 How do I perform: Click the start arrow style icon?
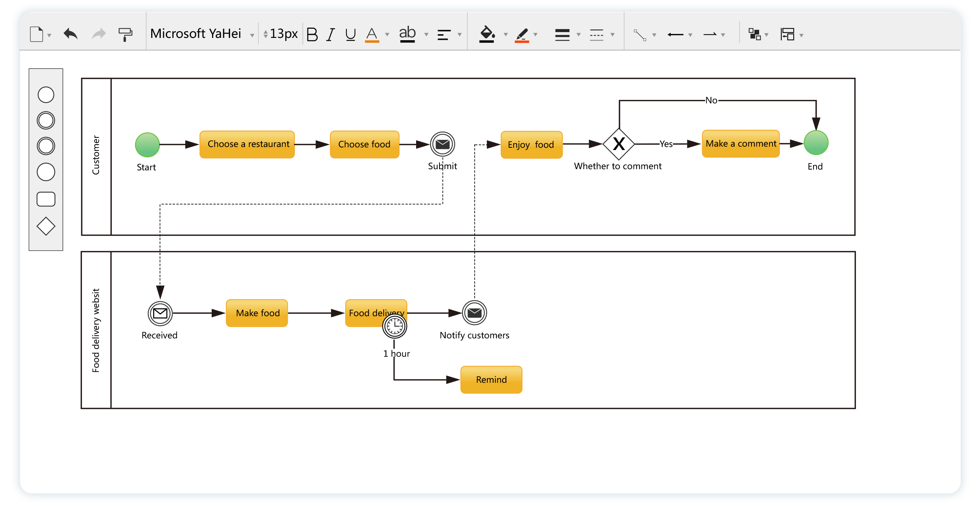[x=675, y=35]
